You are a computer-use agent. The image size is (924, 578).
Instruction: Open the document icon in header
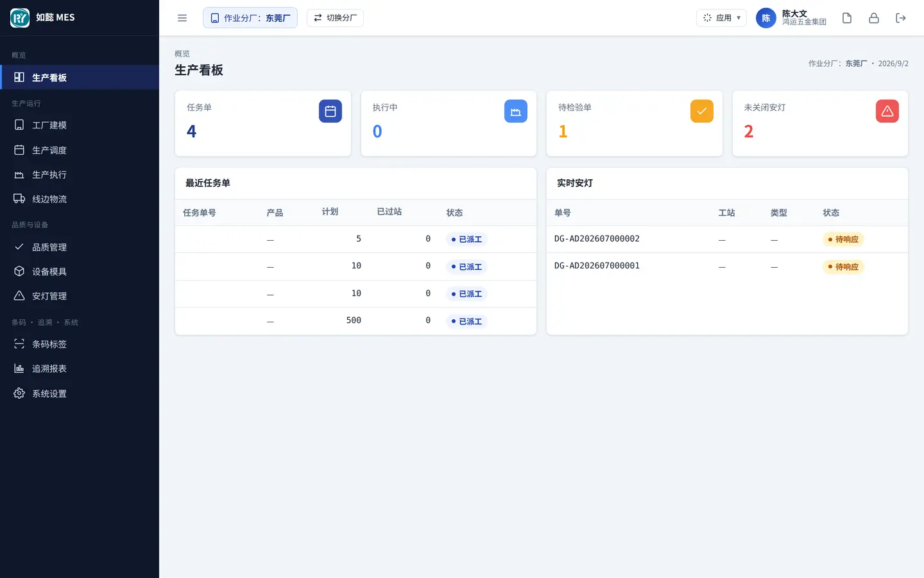click(847, 18)
